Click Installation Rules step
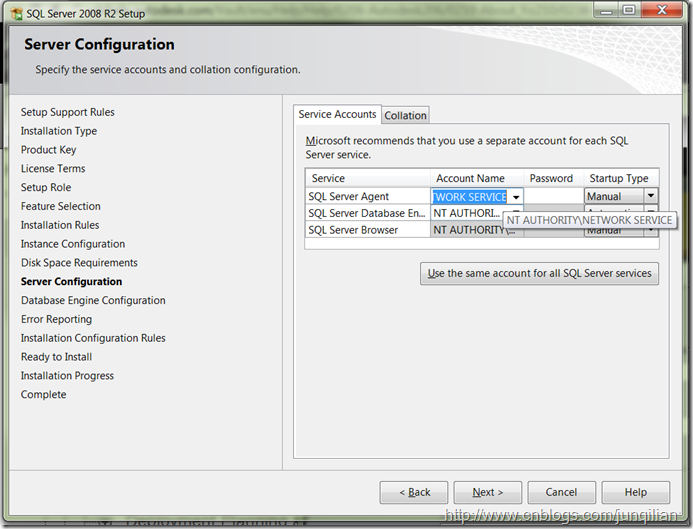This screenshot has height=529, width=693. tap(60, 225)
